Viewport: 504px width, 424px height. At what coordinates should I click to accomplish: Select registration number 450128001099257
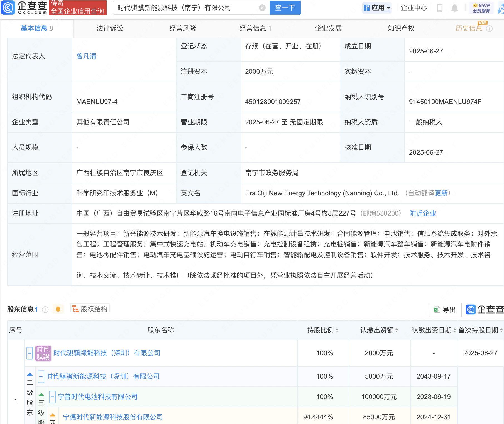coord(273,102)
